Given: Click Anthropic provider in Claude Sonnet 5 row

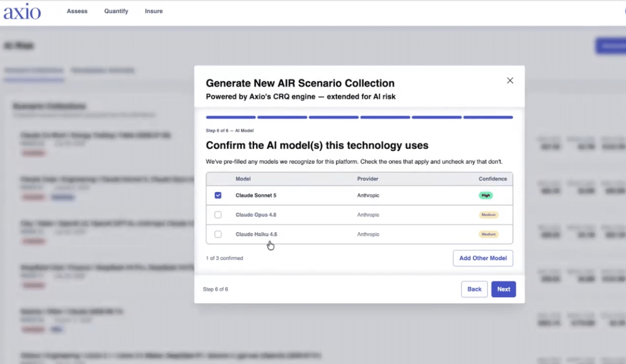Looking at the screenshot, I should tap(368, 195).
